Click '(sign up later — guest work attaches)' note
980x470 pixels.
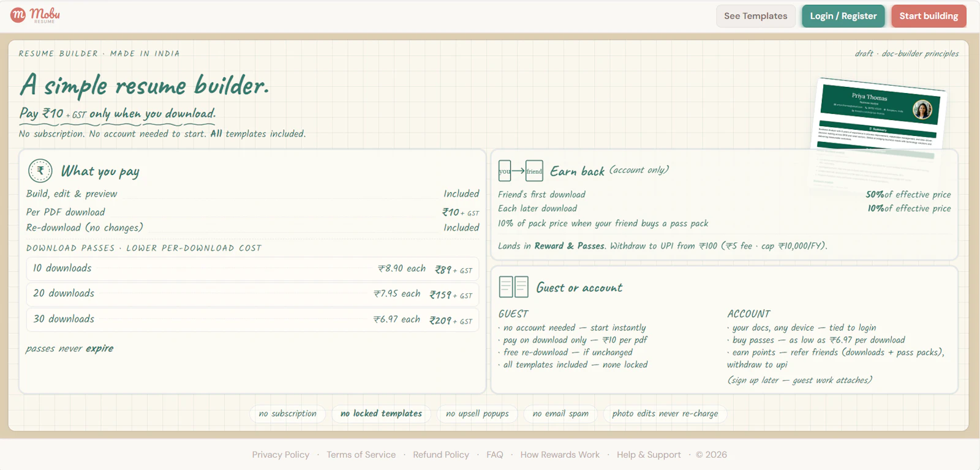pyautogui.click(x=800, y=380)
